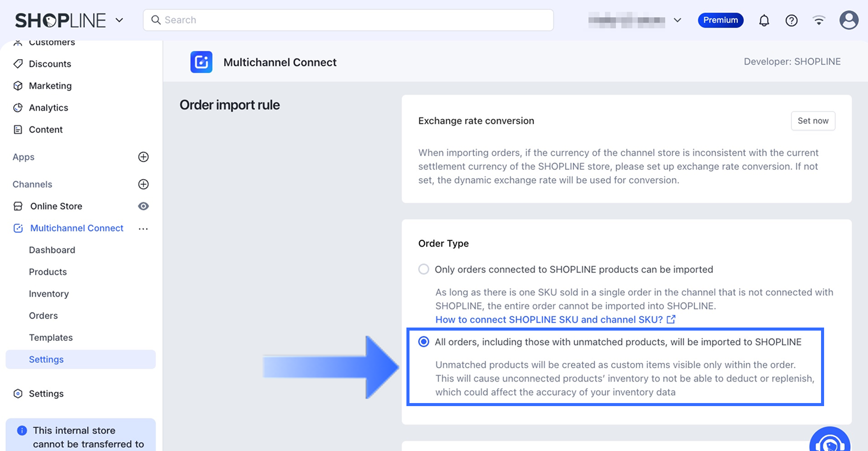
Task: Open the store name dropdown chevron
Action: click(678, 20)
